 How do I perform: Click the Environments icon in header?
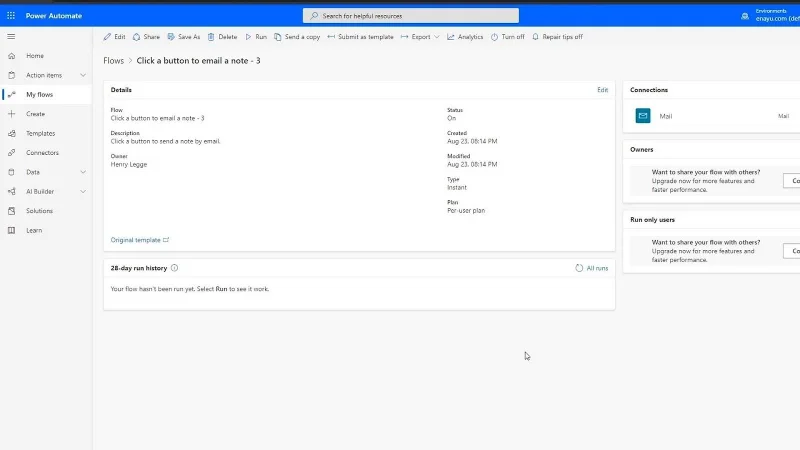(x=745, y=16)
